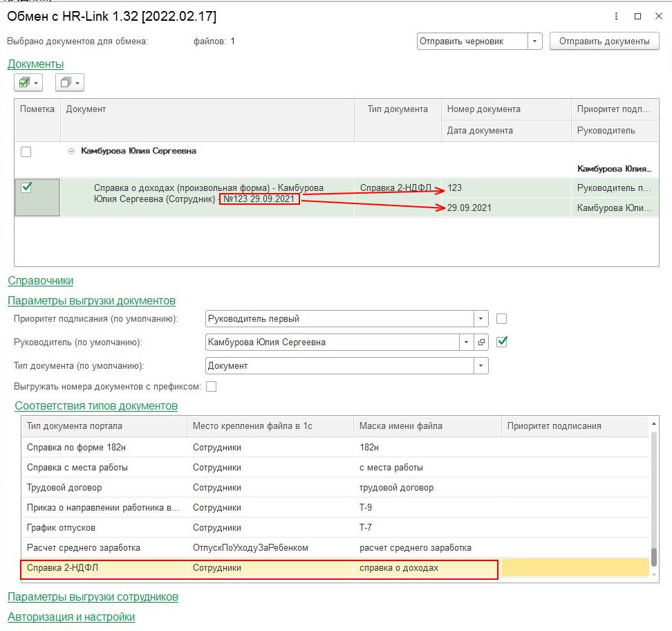Open Параметры выгрузки сотрудников link
The image size is (672, 631).
[x=93, y=596]
